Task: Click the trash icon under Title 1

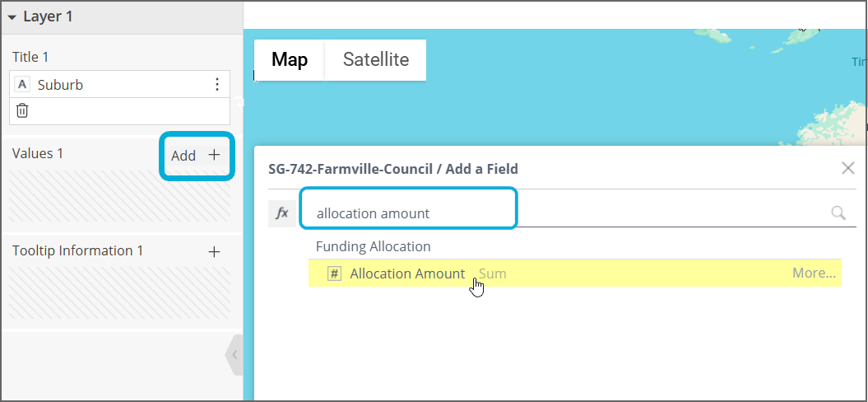Action: tap(22, 110)
